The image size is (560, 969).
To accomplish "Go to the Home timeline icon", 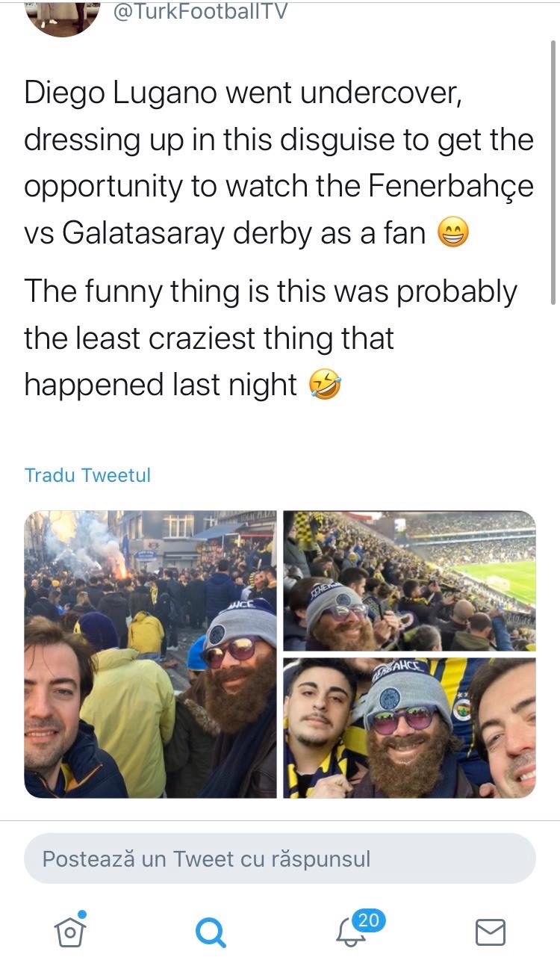I will [x=69, y=931].
